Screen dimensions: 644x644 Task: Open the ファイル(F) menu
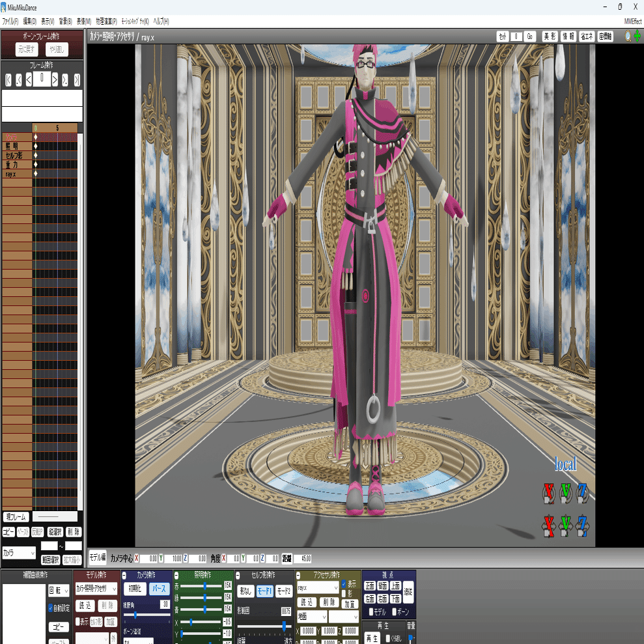[10, 21]
